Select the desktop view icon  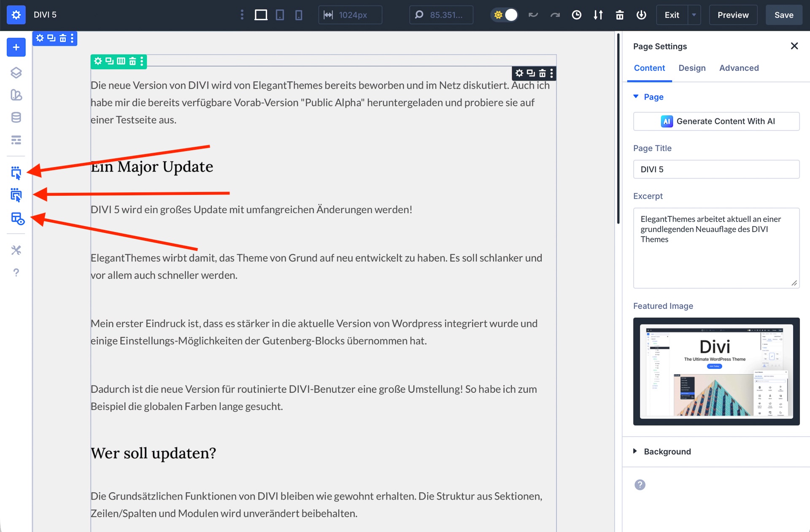point(261,15)
